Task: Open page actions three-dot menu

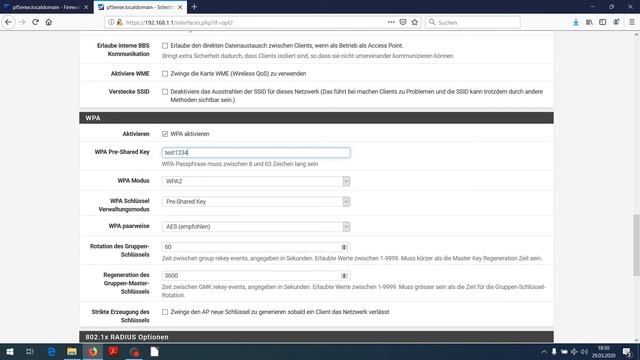Action: (391, 22)
